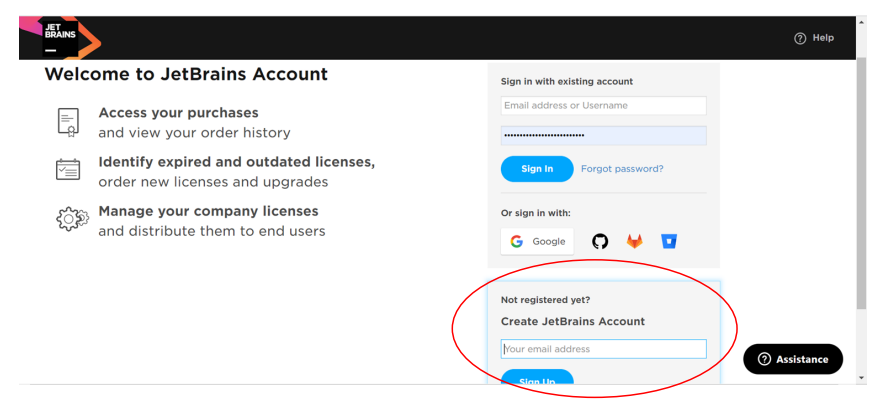Screen dimensions: 884x407
Task: Click the Help question mark icon
Action: [800, 38]
